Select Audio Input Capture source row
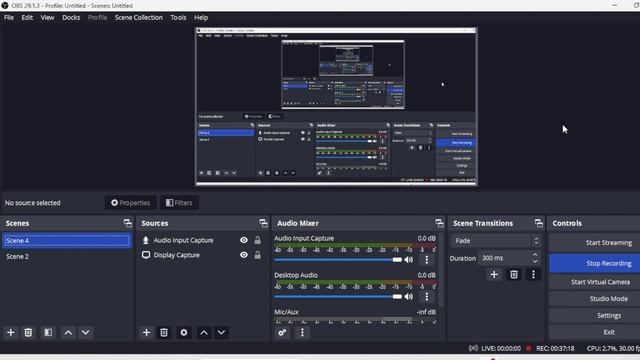Screen dimensions: 640x360 (202, 240)
